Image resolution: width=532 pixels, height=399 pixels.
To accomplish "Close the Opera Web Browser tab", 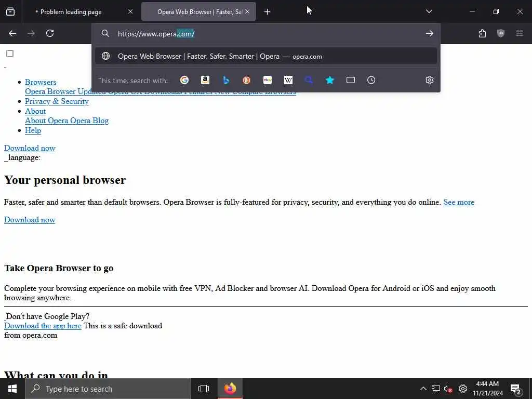I will (247, 11).
